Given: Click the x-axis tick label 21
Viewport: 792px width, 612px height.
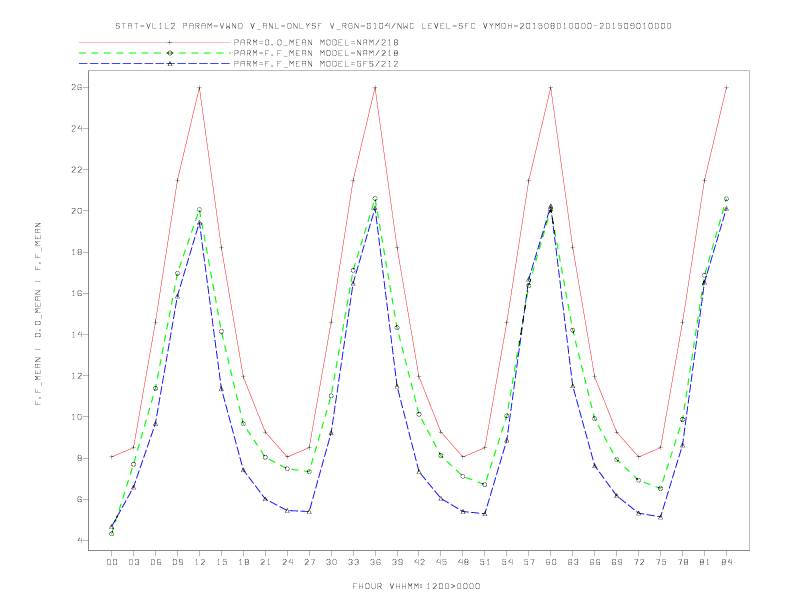Looking at the screenshot, I should click(265, 562).
